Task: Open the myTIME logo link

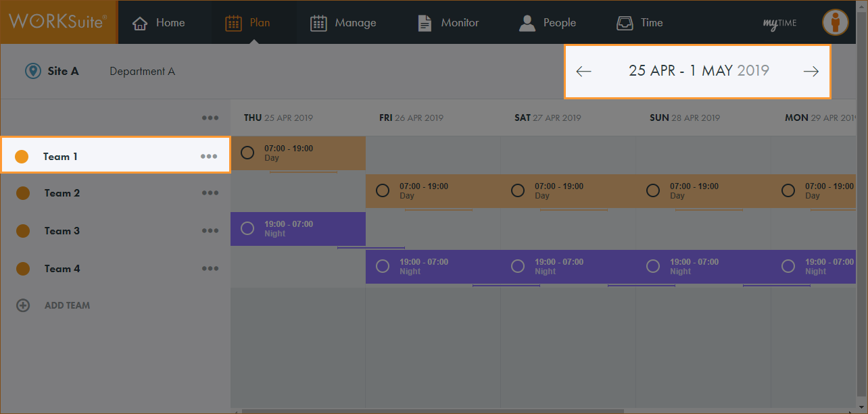Action: point(779,23)
